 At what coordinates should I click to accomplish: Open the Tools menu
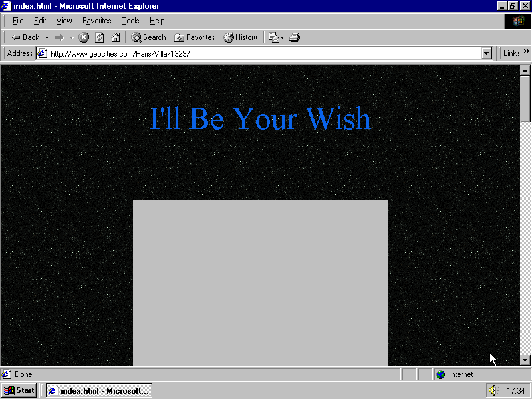[130, 21]
